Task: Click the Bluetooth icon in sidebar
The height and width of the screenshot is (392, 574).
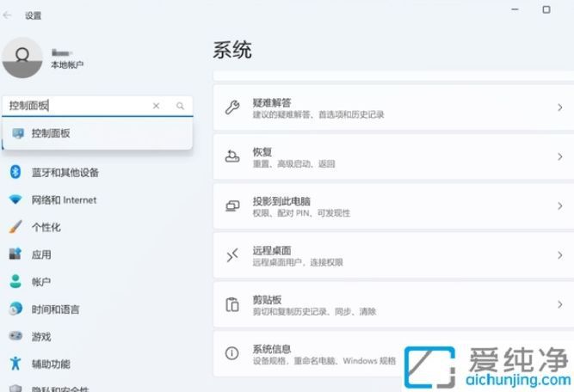Action: coord(15,172)
